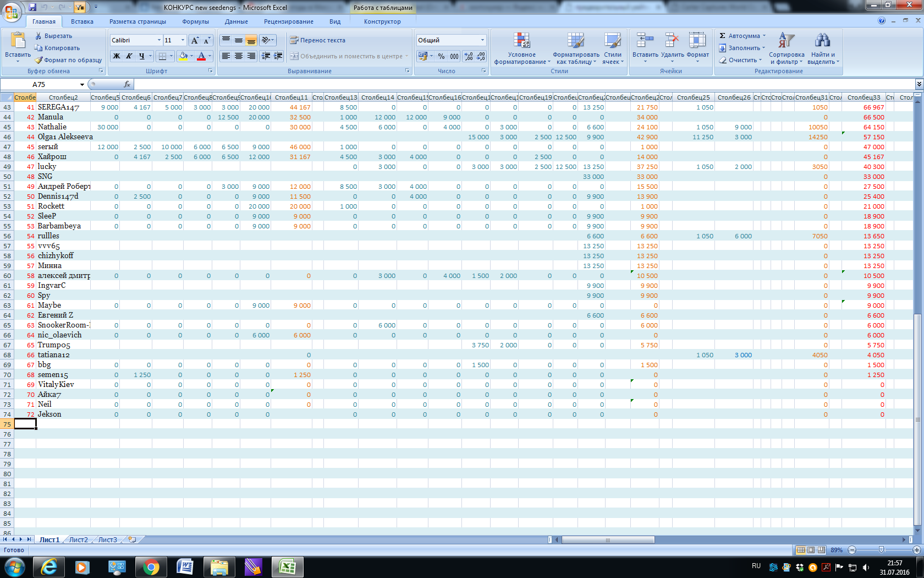Toggle bold formatting (Ж)
Viewport: 924px width, 578px height.
tap(117, 56)
